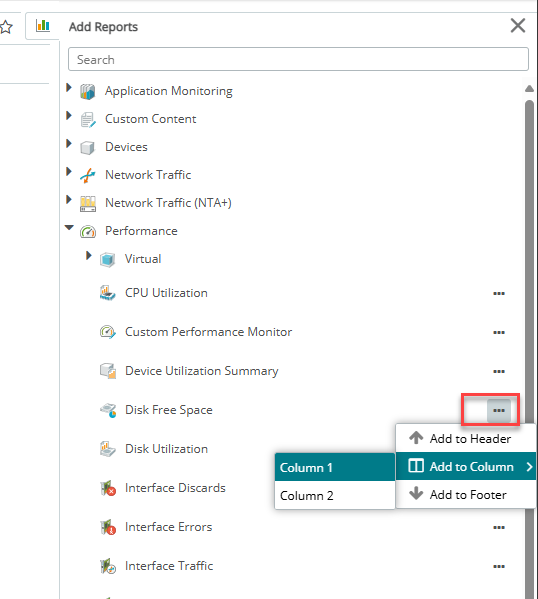Open the options ellipsis for CPU Utilization

[x=499, y=293]
